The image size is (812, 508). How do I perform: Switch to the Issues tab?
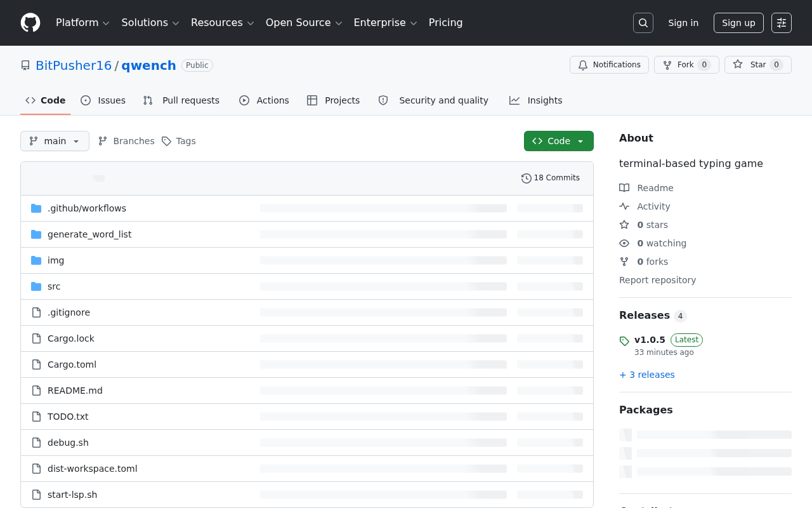(x=103, y=100)
